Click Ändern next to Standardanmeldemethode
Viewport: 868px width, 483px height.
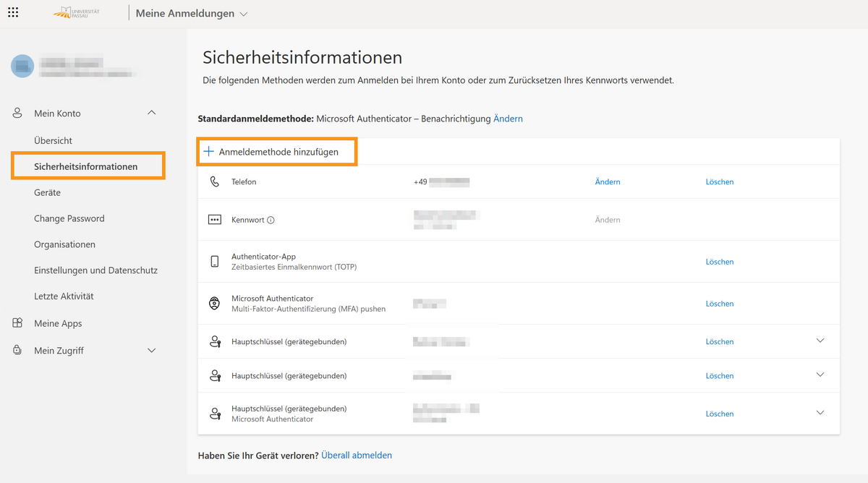tap(508, 119)
